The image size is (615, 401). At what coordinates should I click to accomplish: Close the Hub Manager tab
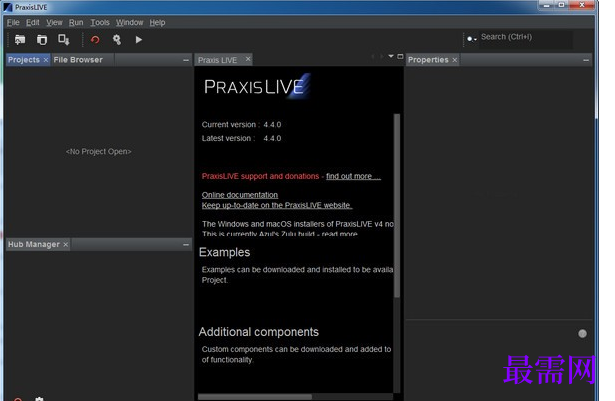click(66, 244)
